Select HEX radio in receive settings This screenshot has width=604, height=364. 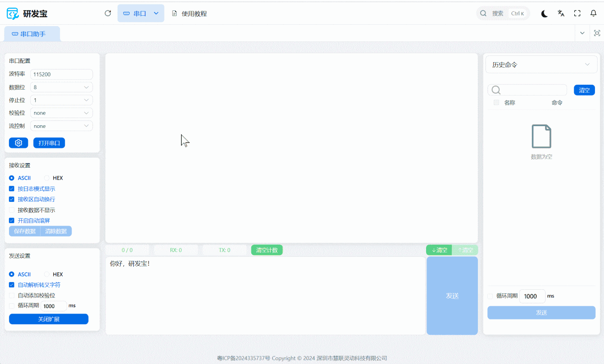(47, 178)
